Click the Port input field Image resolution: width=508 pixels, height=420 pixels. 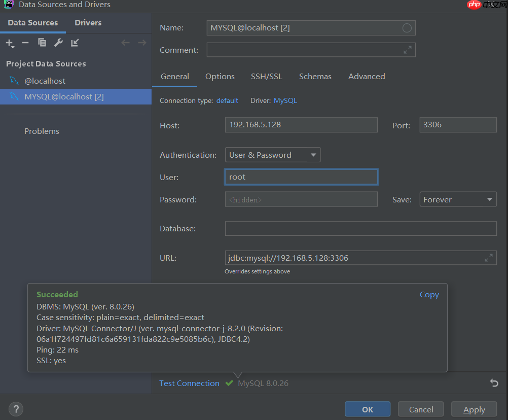click(x=458, y=125)
